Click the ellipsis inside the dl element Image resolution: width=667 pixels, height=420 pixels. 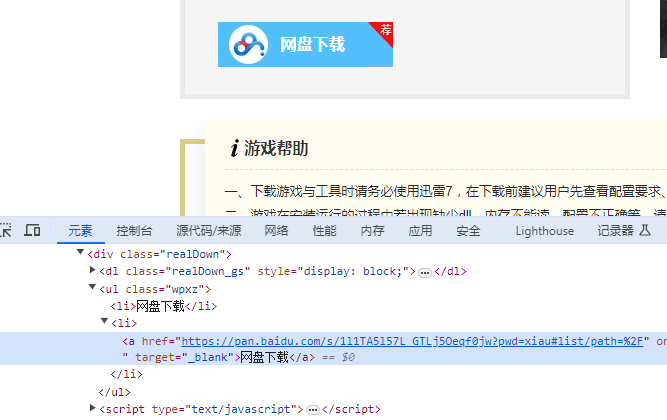tap(425, 272)
